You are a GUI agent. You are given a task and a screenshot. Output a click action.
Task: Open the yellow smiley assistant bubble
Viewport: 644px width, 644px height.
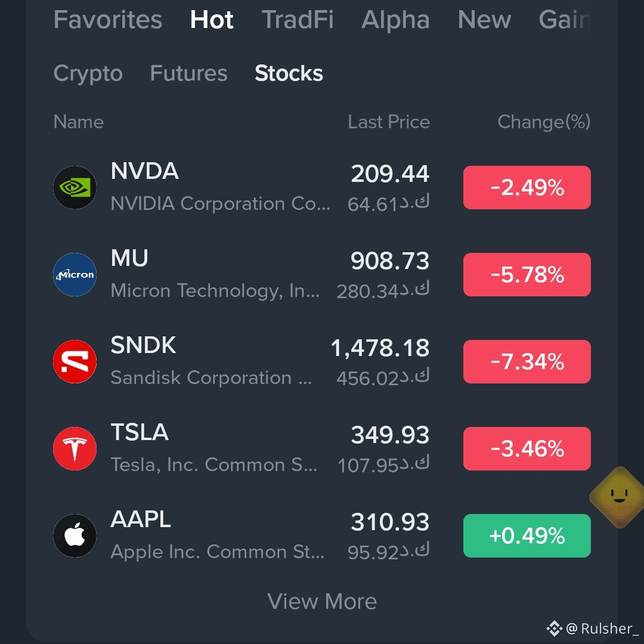click(x=618, y=497)
